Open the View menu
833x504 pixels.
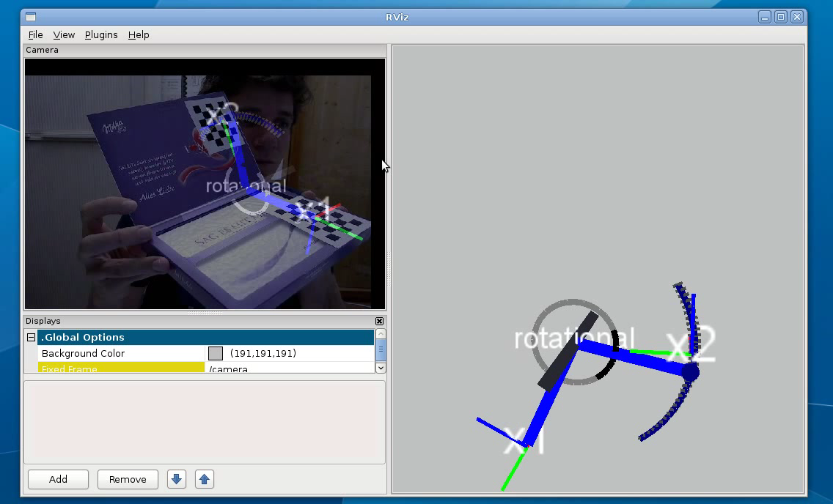click(x=64, y=34)
